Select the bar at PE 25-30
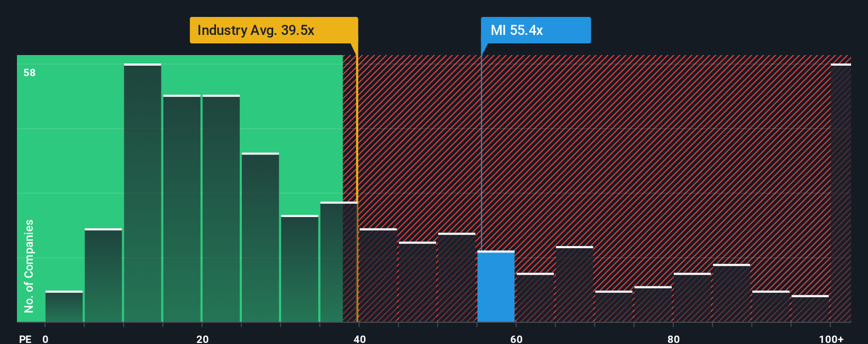 [260, 237]
